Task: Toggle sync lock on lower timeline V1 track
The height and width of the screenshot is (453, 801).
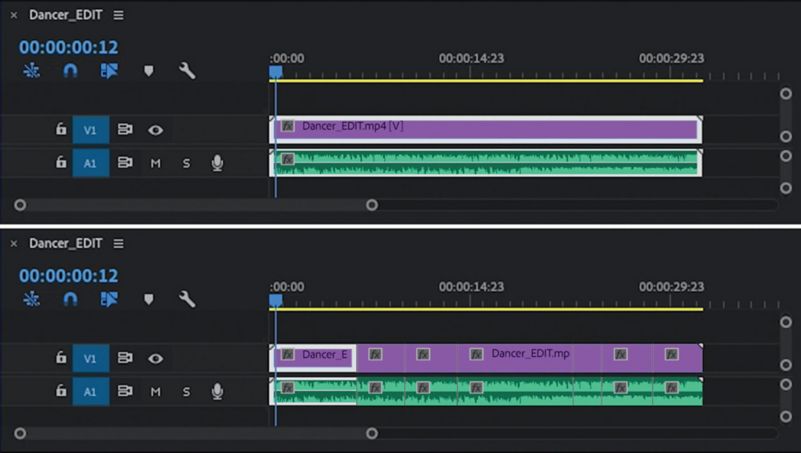Action: click(125, 358)
